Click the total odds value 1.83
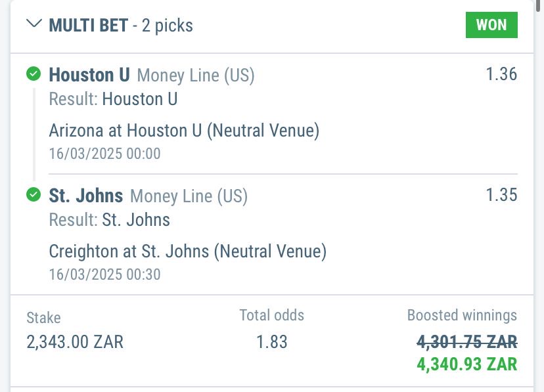Screen dimensions: 544x392 [271, 342]
